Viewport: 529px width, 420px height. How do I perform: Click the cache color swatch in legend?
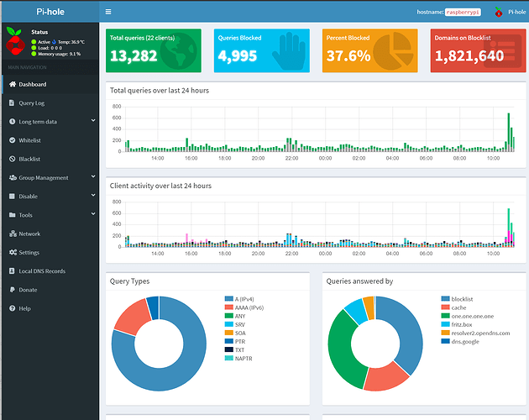click(445, 307)
